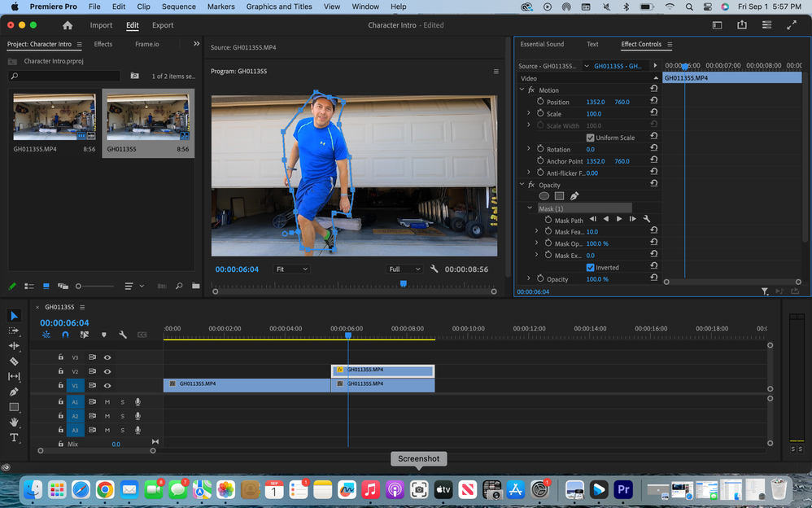
Task: Toggle Snap in Timeline magnet icon
Action: [65, 335]
